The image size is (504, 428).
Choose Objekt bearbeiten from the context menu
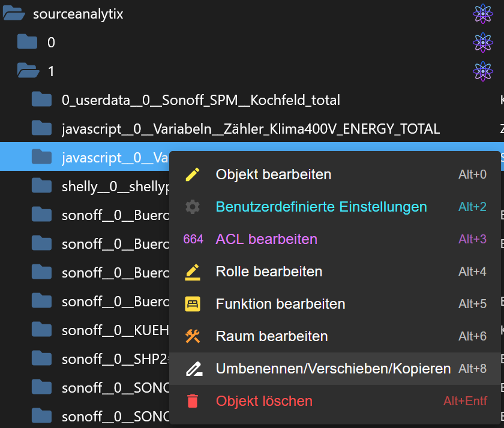pos(273,174)
